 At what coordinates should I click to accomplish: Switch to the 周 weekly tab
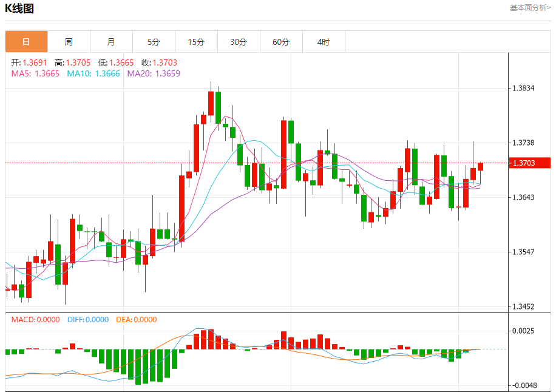(x=69, y=42)
